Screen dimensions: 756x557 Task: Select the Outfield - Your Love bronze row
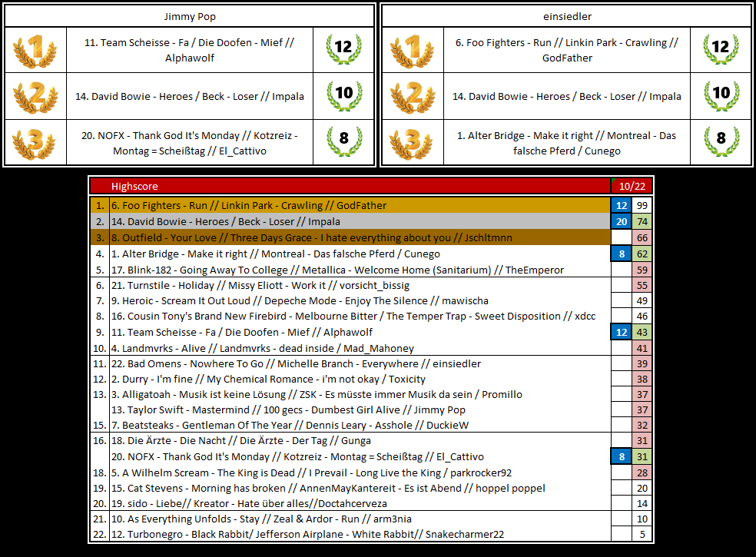(x=359, y=238)
